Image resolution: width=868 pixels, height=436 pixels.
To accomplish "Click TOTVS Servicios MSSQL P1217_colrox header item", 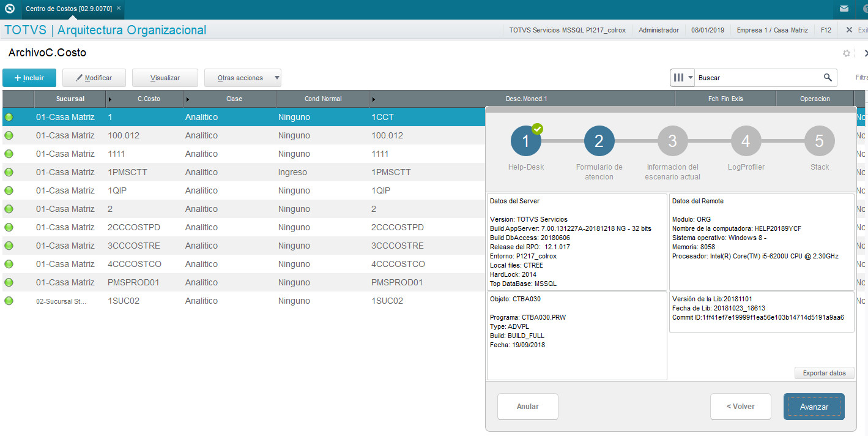I will coord(567,30).
